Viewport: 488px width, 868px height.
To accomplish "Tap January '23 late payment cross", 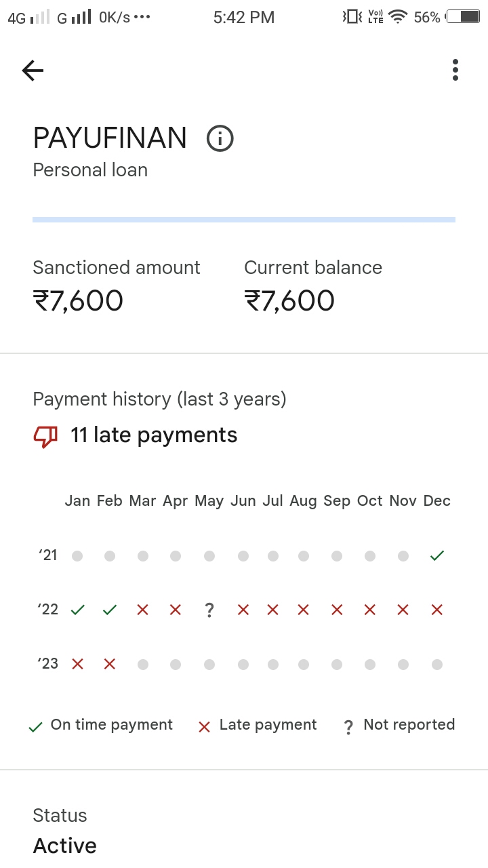I will point(77,665).
